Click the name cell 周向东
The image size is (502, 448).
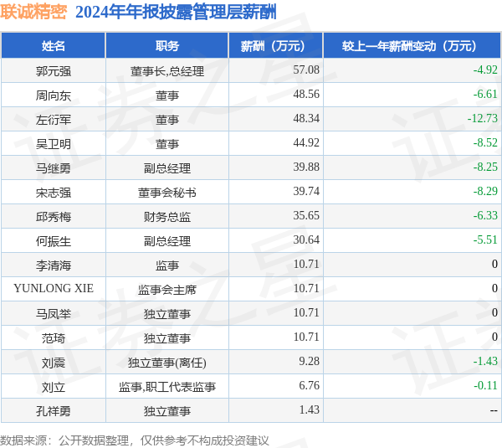54,95
